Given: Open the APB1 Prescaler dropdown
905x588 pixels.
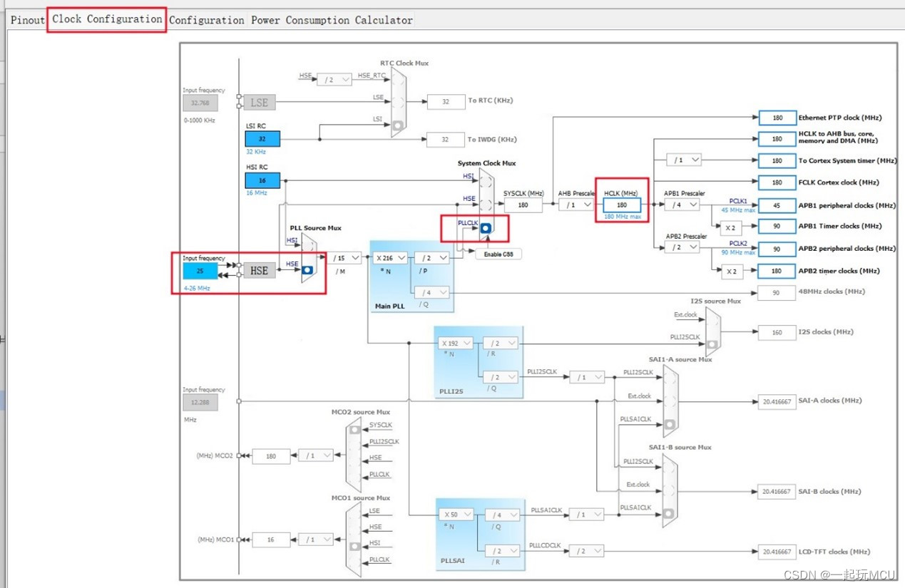Looking at the screenshot, I should click(x=681, y=205).
